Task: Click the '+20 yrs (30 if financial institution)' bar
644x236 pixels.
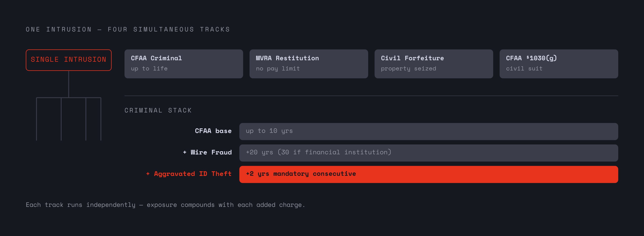Action: pos(429,153)
